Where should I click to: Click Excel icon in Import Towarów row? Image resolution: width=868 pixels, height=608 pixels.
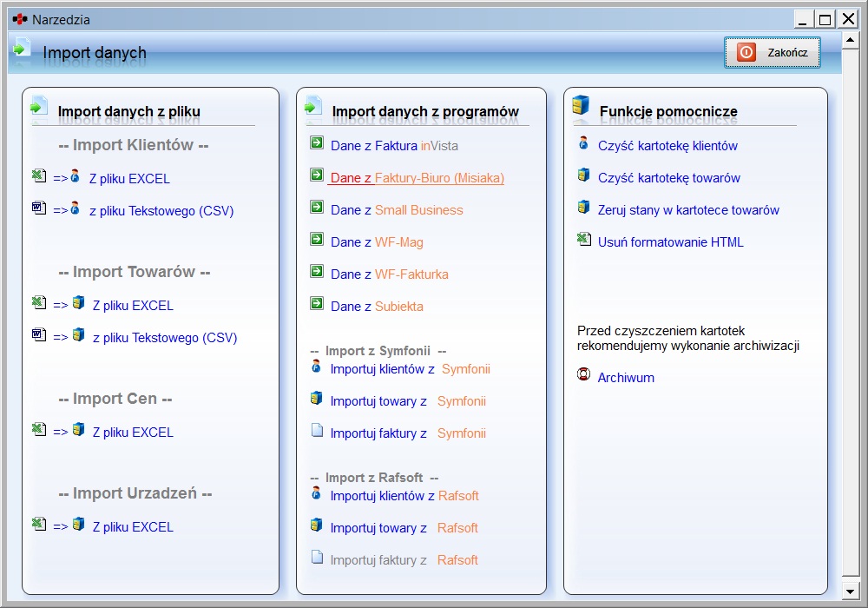point(39,303)
